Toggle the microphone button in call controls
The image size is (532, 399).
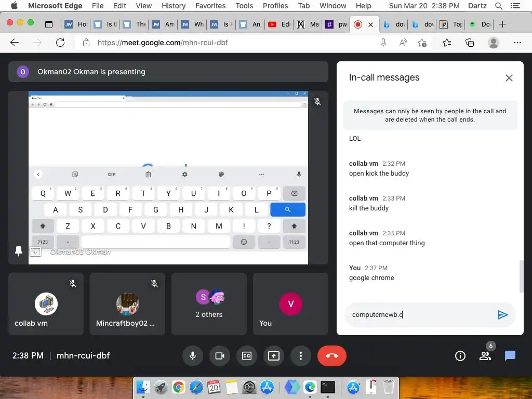pyautogui.click(x=192, y=355)
